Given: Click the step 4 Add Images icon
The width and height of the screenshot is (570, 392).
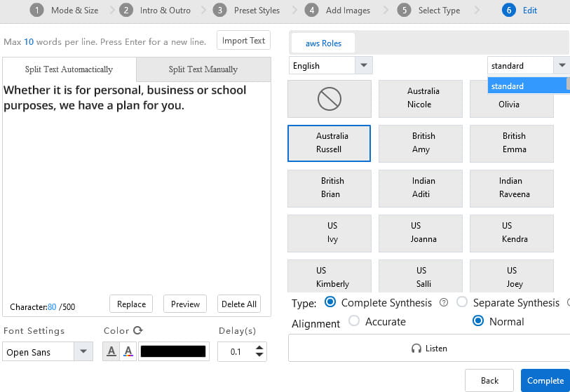Looking at the screenshot, I should [311, 11].
